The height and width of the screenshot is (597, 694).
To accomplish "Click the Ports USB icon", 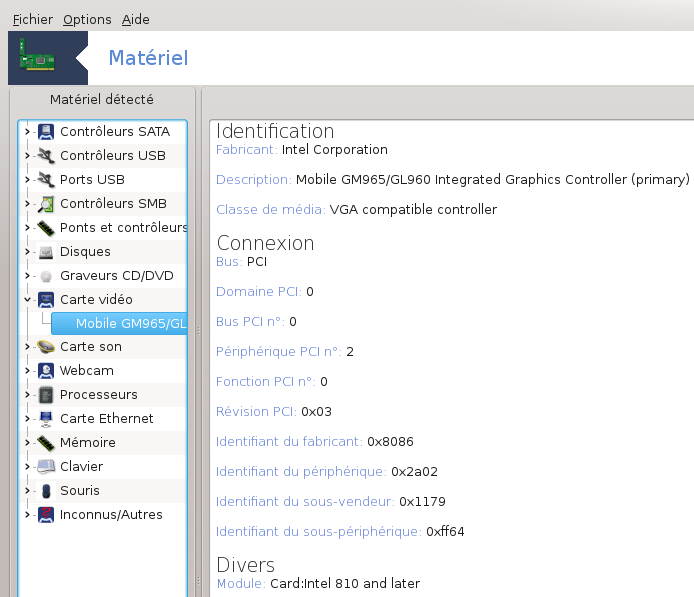I will click(46, 179).
